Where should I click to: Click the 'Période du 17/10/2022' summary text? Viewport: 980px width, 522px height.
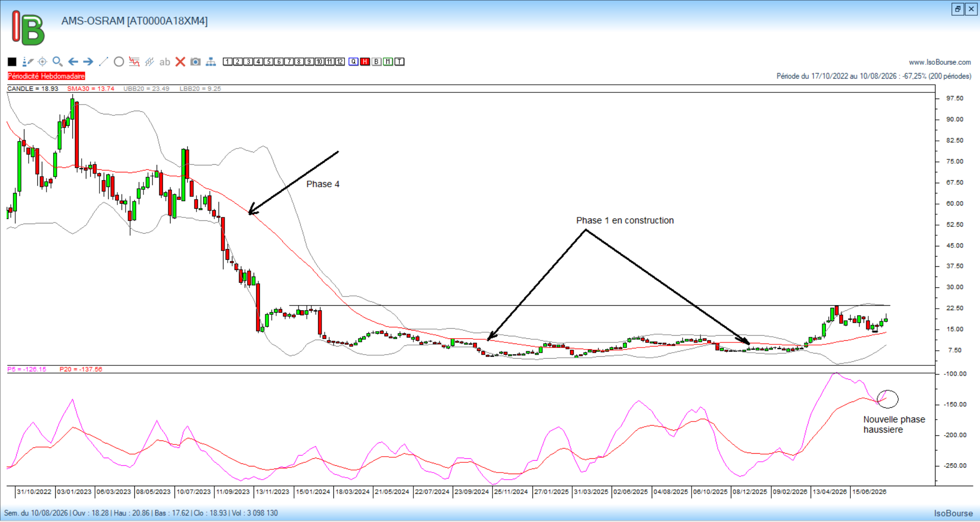click(874, 76)
